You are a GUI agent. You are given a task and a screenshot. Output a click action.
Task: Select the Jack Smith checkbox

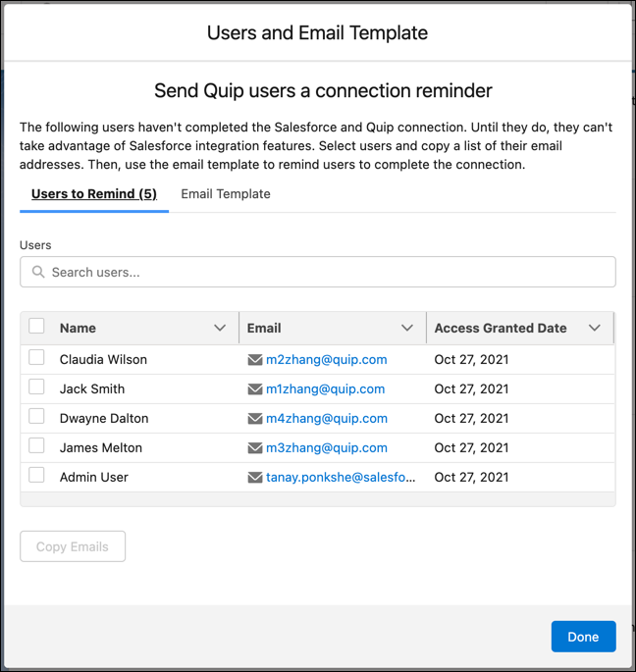(36, 387)
